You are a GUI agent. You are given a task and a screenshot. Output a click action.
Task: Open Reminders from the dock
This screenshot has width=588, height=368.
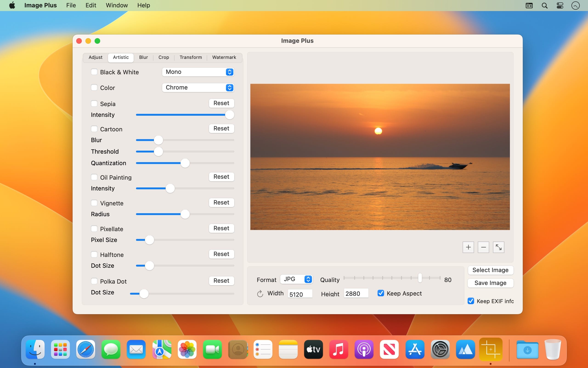[x=263, y=350]
